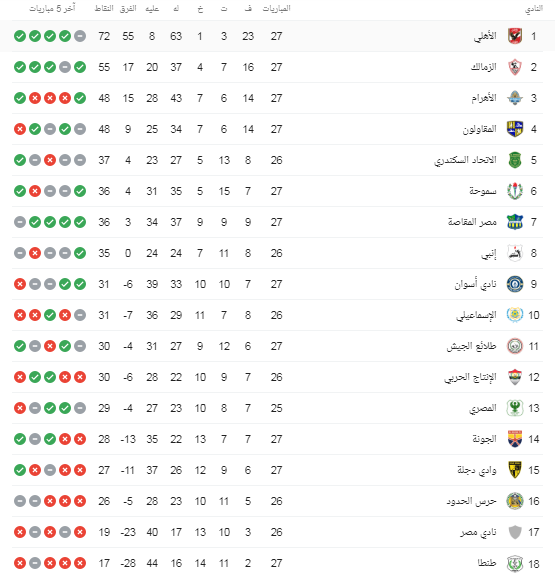Click the grey shield placeholder for نادي مصر
This screenshot has height=577, width=555.
point(515,532)
